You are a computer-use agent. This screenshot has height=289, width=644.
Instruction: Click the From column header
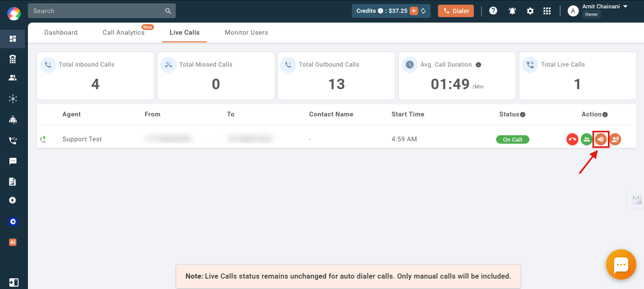[x=153, y=114]
